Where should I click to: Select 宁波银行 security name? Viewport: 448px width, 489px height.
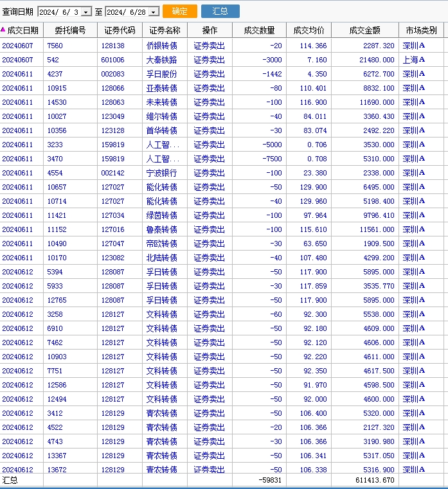(x=161, y=173)
